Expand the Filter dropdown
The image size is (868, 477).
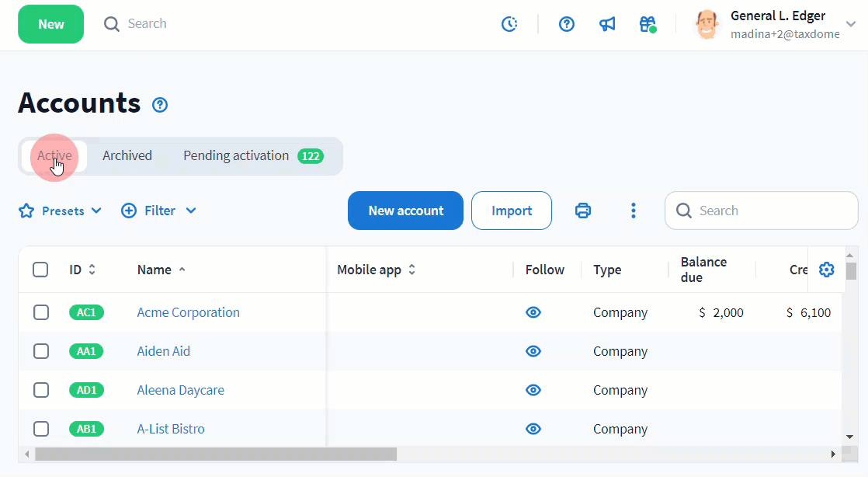click(159, 211)
